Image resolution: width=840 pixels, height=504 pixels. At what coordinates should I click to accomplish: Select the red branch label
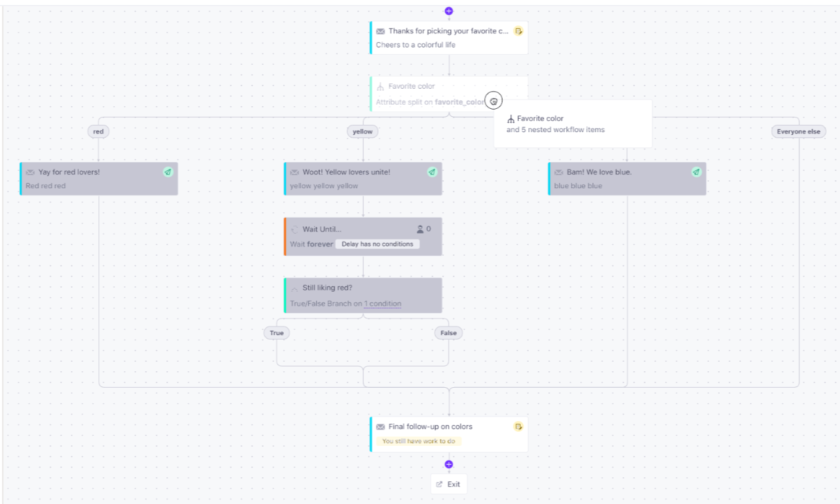click(x=98, y=132)
